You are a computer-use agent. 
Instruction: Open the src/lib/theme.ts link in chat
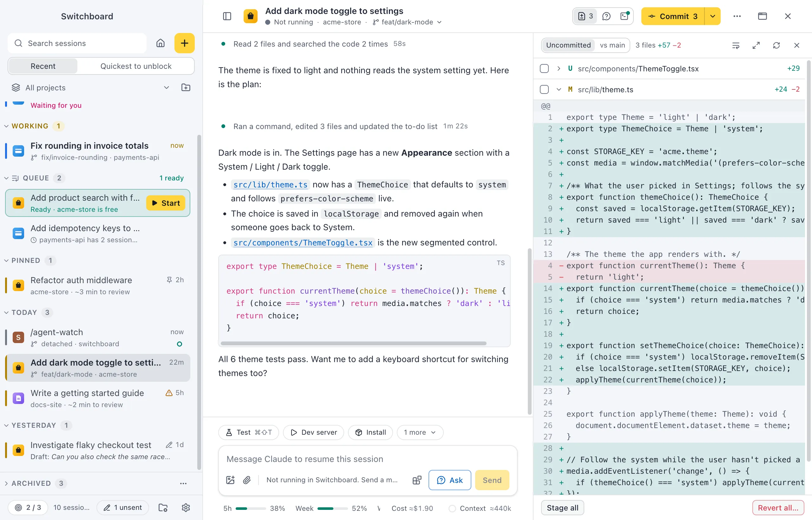270,185
